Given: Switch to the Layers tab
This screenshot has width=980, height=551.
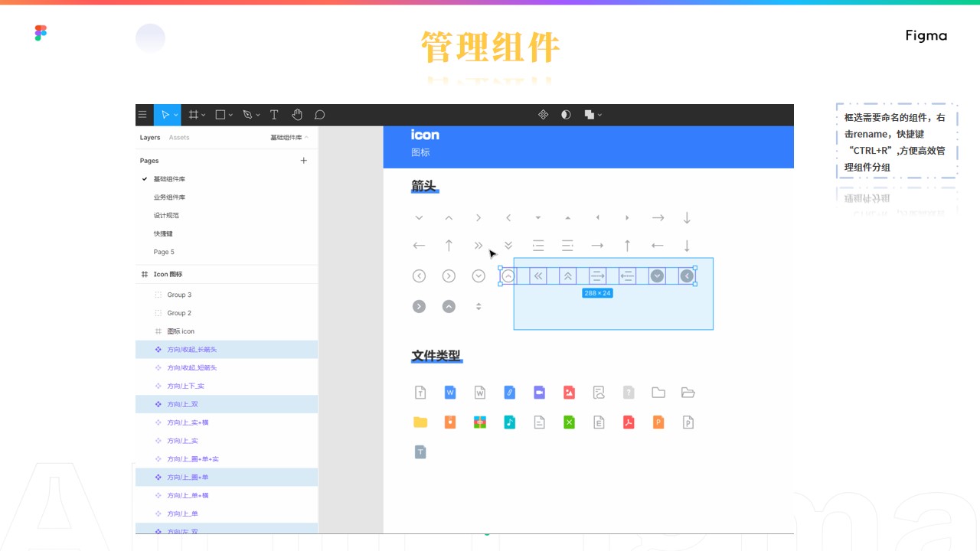Looking at the screenshot, I should click(150, 138).
